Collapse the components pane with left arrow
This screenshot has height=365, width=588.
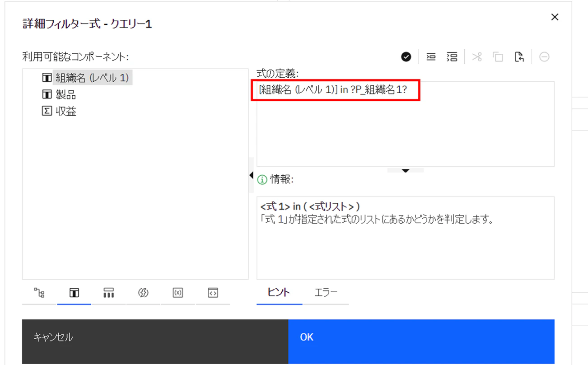[x=252, y=175]
